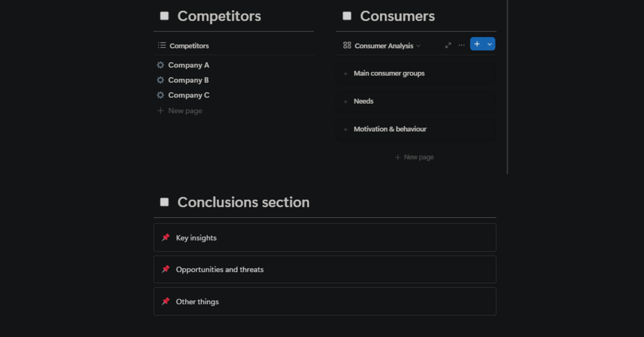Open the dropdown arrow next to blue plus

point(490,44)
